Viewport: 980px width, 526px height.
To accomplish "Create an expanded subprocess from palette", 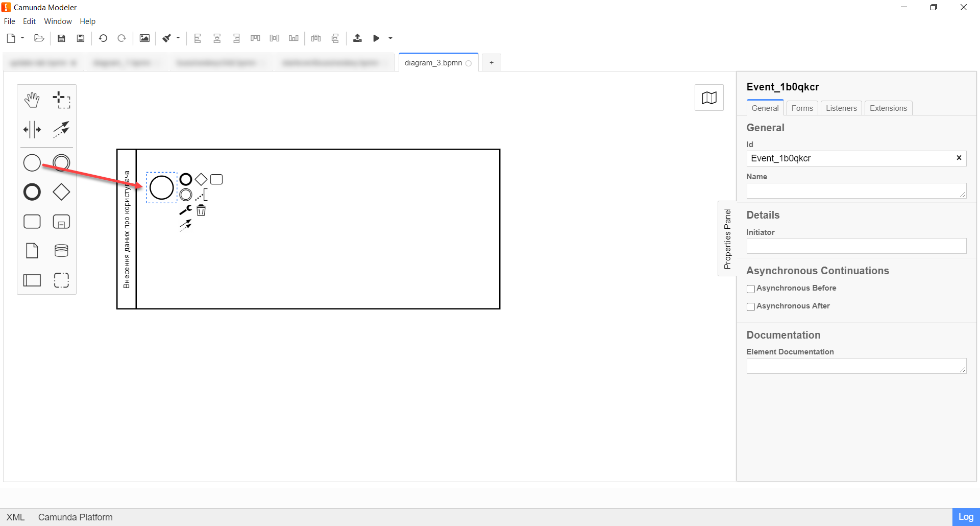I will [x=61, y=222].
